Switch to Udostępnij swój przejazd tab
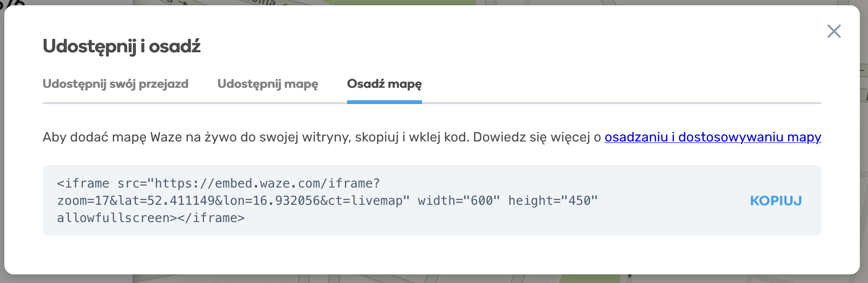This screenshot has width=868, height=283. coord(116,84)
